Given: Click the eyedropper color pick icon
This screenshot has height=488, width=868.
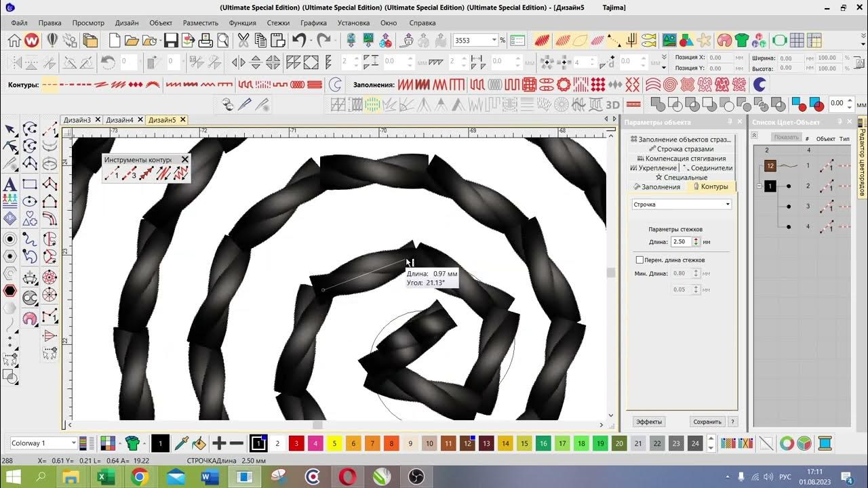Looking at the screenshot, I should [x=181, y=443].
